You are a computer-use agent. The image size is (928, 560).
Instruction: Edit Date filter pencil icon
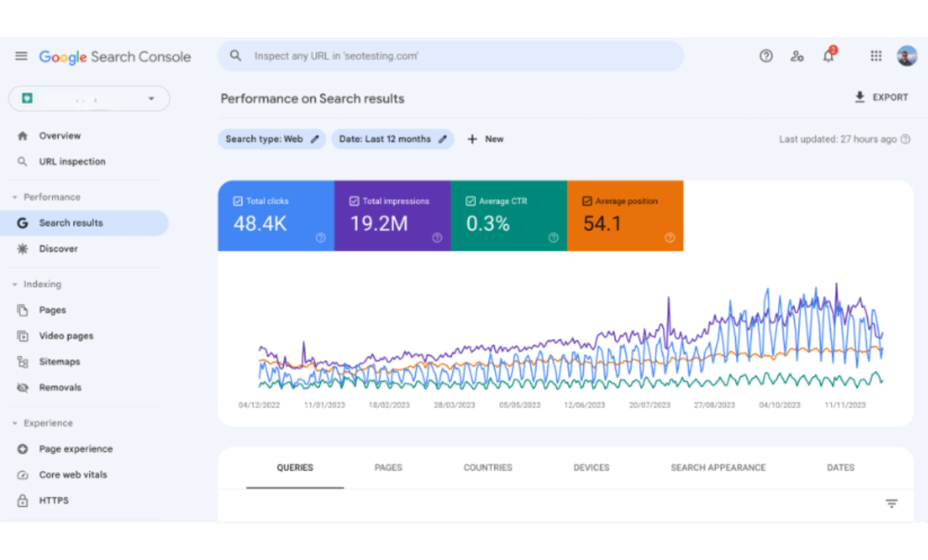pos(443,139)
